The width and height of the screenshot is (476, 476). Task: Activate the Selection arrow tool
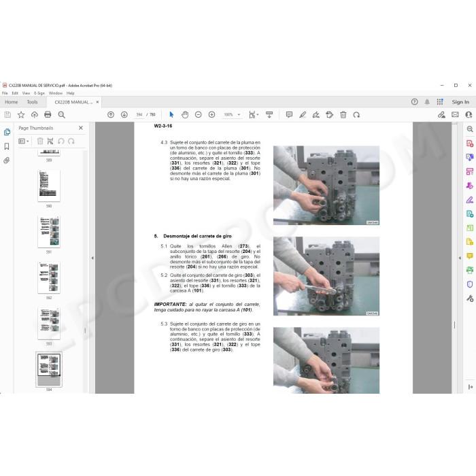pyautogui.click(x=171, y=115)
